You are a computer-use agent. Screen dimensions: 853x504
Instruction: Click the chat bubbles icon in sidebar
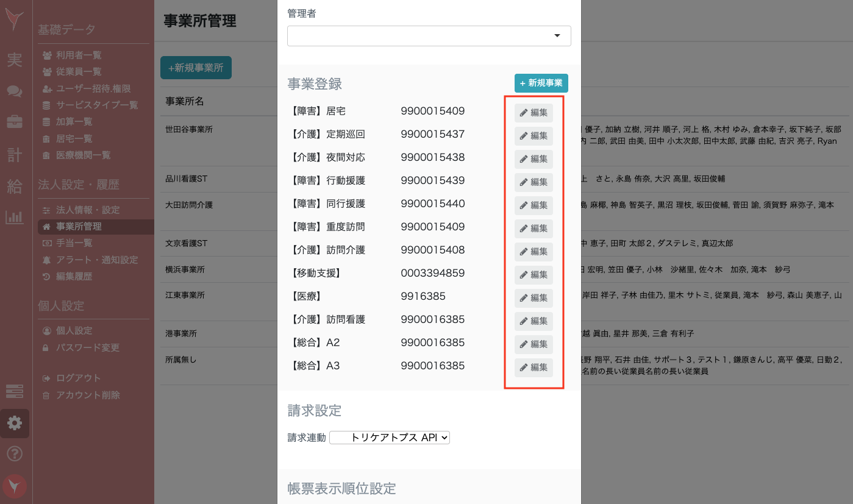[x=15, y=91]
